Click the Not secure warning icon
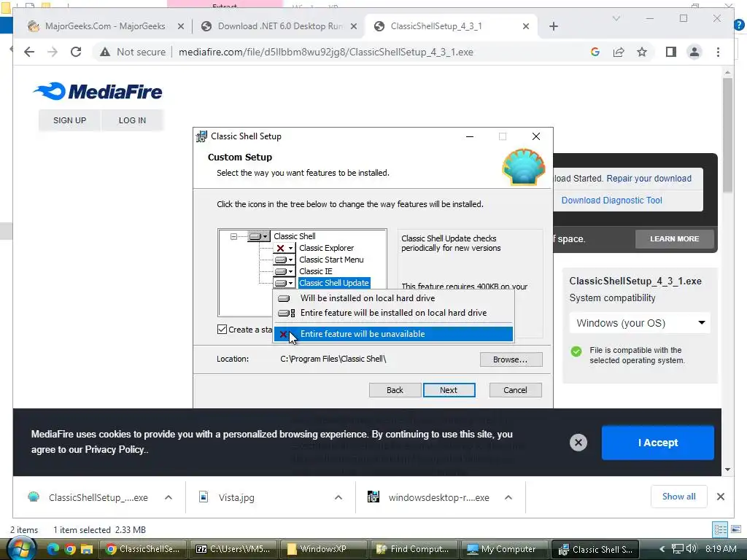This screenshot has height=560, width=747. (x=105, y=52)
